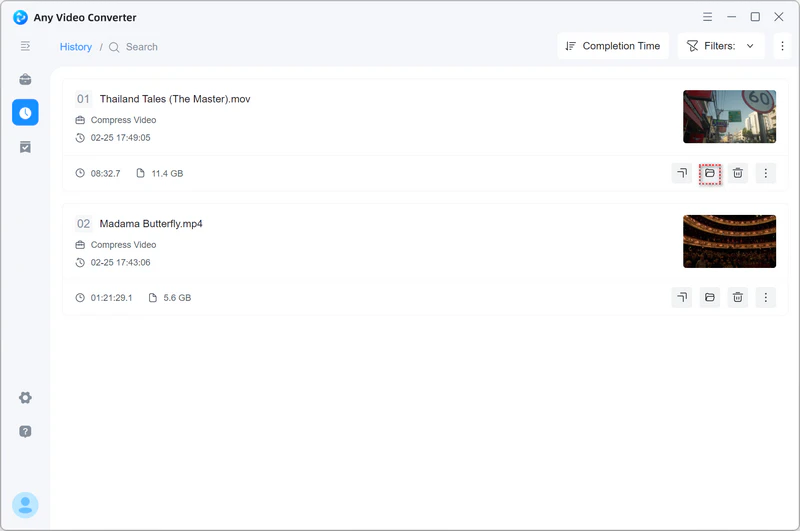Screen dimensions: 800x531
Task: Click the Help question mark icon
Action: click(x=25, y=431)
